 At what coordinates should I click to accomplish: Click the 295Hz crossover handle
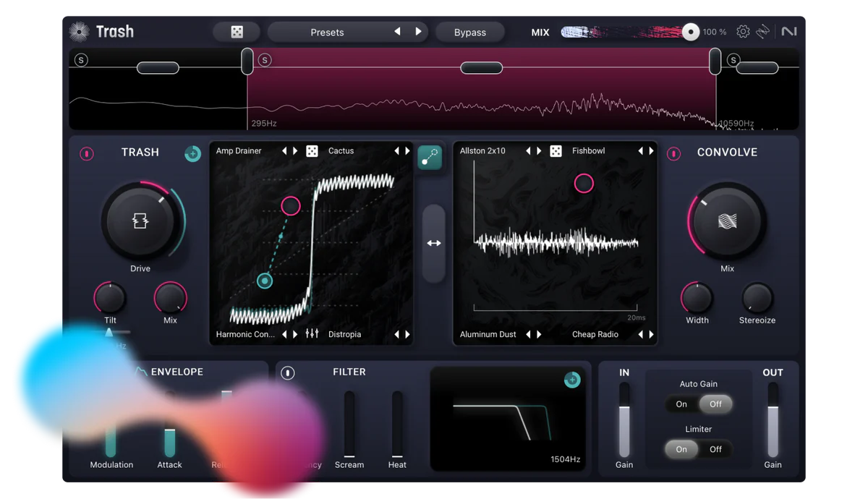[247, 61]
